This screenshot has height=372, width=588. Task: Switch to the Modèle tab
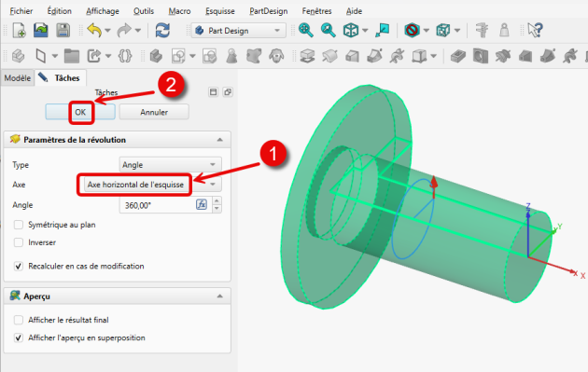pyautogui.click(x=17, y=78)
